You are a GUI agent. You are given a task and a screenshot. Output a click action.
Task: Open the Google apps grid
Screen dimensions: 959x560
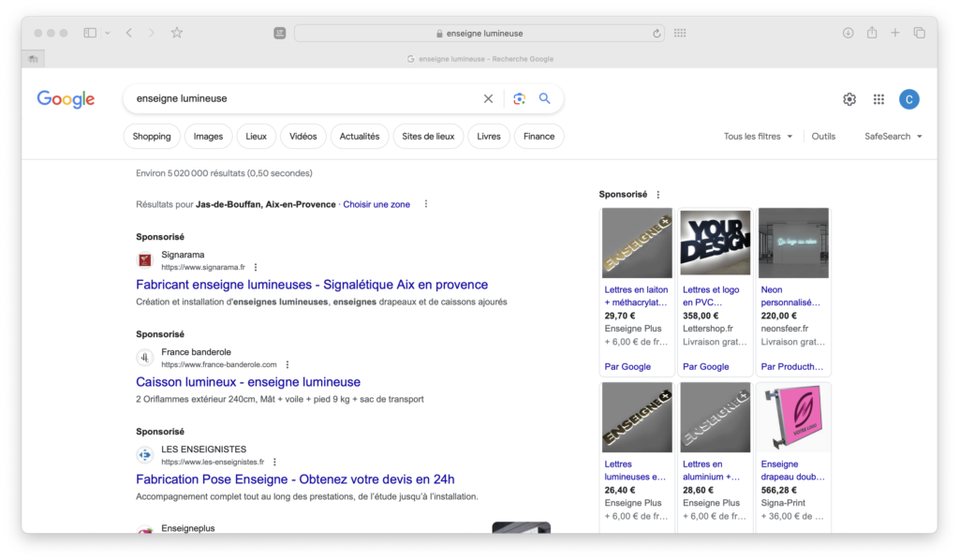click(x=878, y=99)
